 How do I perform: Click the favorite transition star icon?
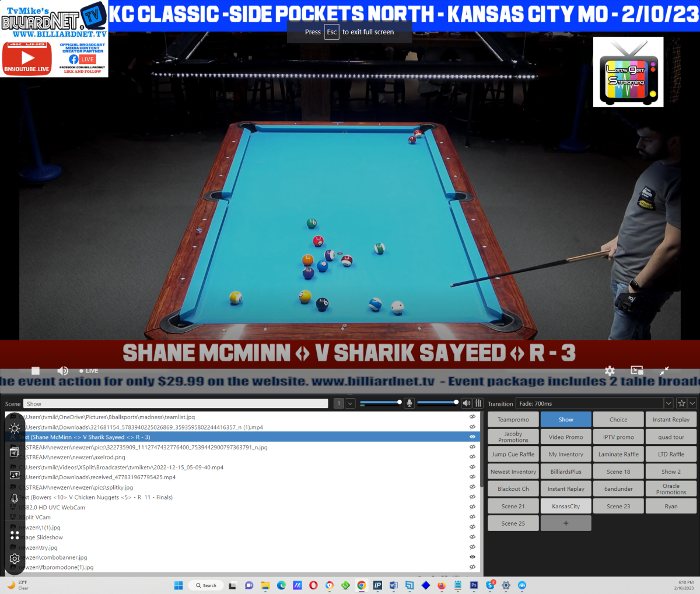tap(681, 403)
